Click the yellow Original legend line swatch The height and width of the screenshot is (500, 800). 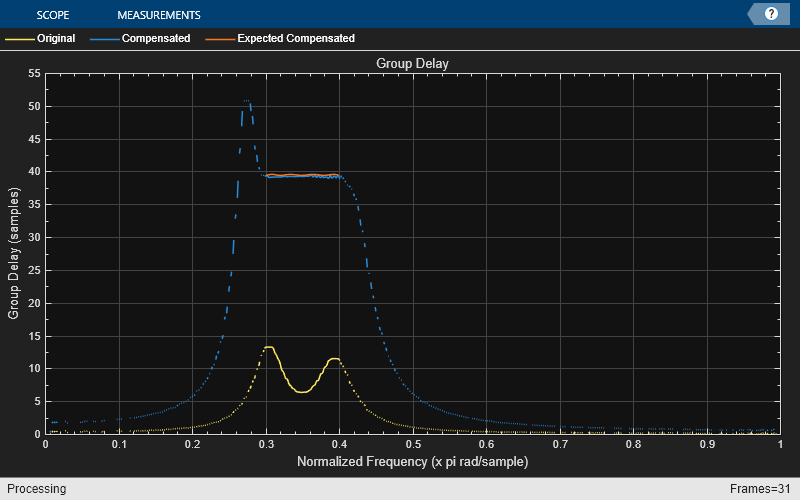[19, 39]
